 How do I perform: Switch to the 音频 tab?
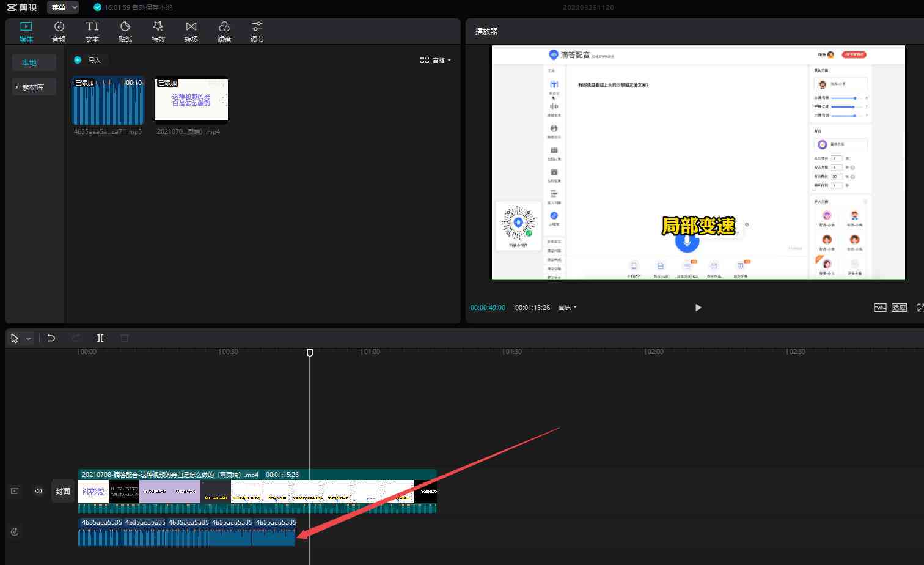click(59, 32)
